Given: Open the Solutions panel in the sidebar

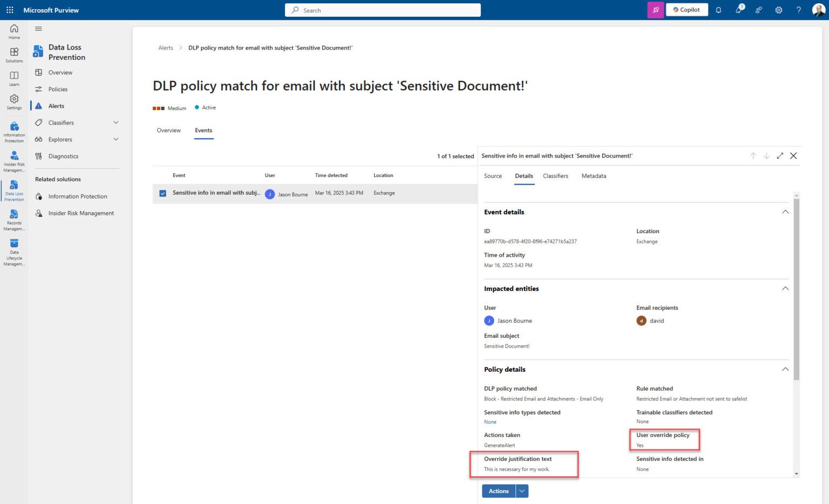Looking at the screenshot, I should point(13,54).
